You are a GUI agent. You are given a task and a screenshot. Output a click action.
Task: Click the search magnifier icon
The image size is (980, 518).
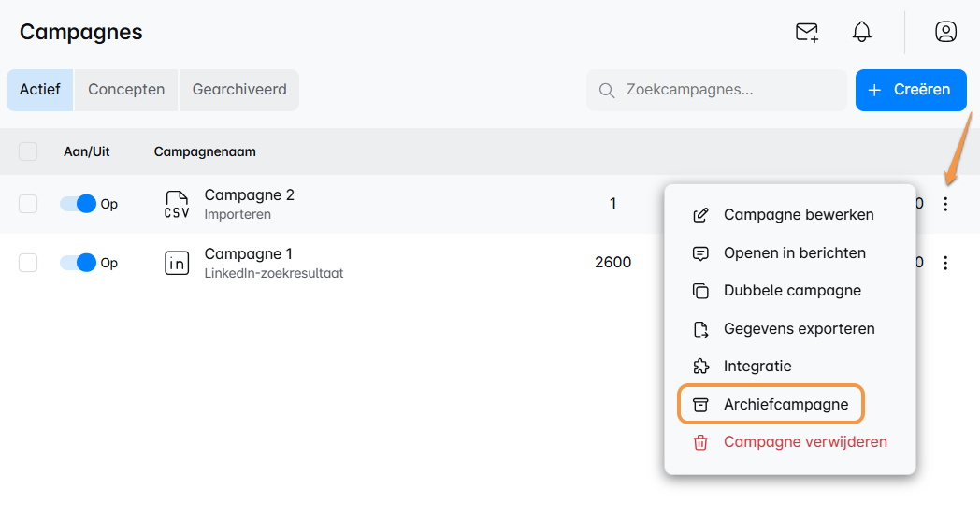(x=607, y=91)
